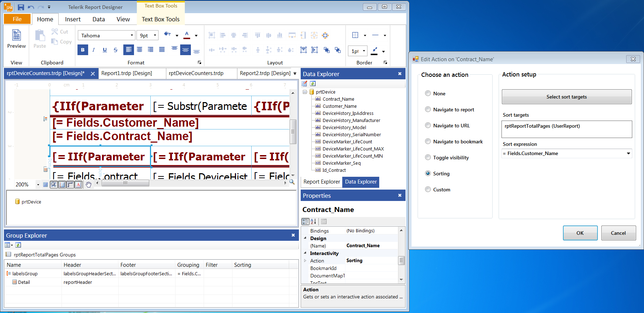Select the DeviceMarker_Seq field in Data Explorer

click(x=342, y=163)
